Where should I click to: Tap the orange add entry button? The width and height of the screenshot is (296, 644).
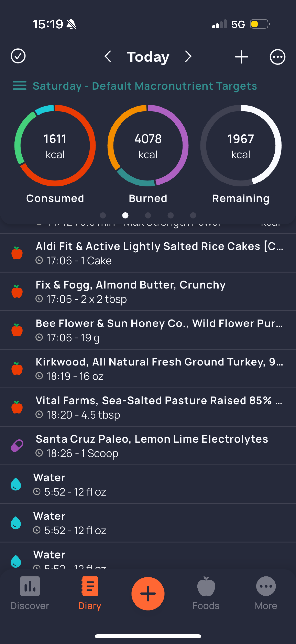(x=148, y=593)
